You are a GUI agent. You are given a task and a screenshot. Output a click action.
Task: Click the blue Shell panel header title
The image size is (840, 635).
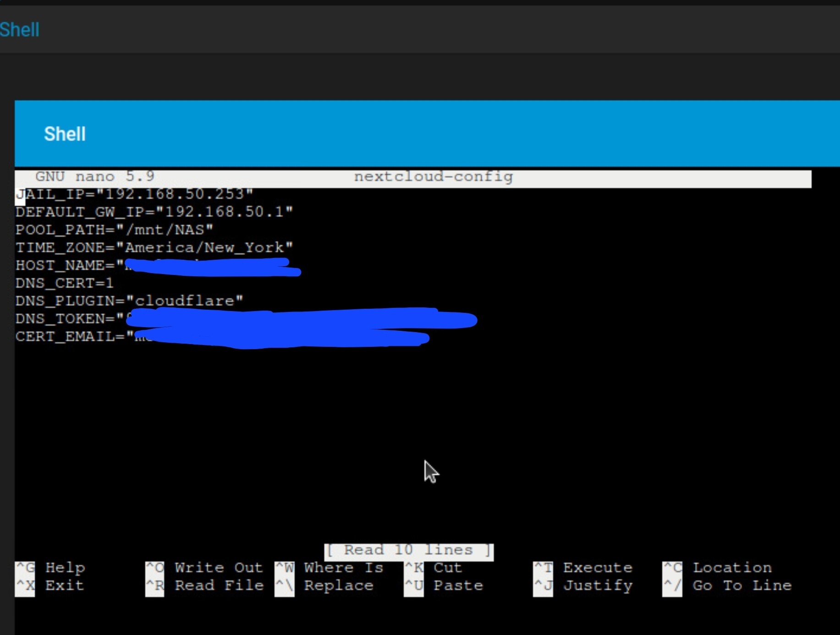(x=65, y=134)
